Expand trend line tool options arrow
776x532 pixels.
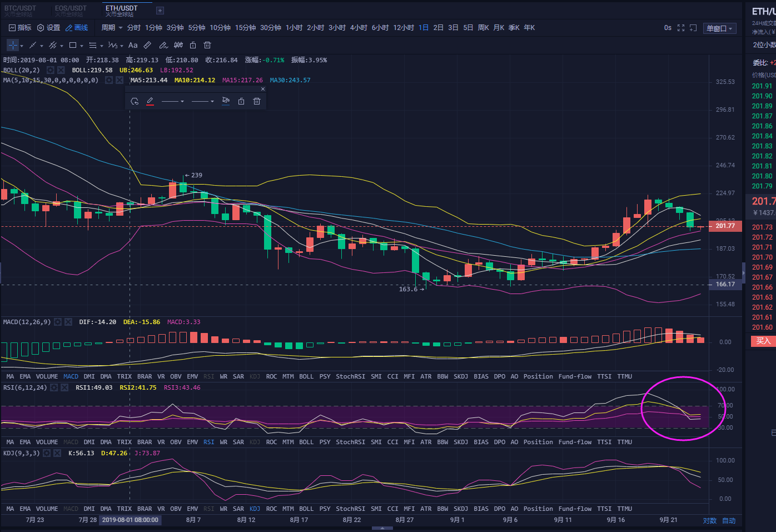click(x=42, y=46)
